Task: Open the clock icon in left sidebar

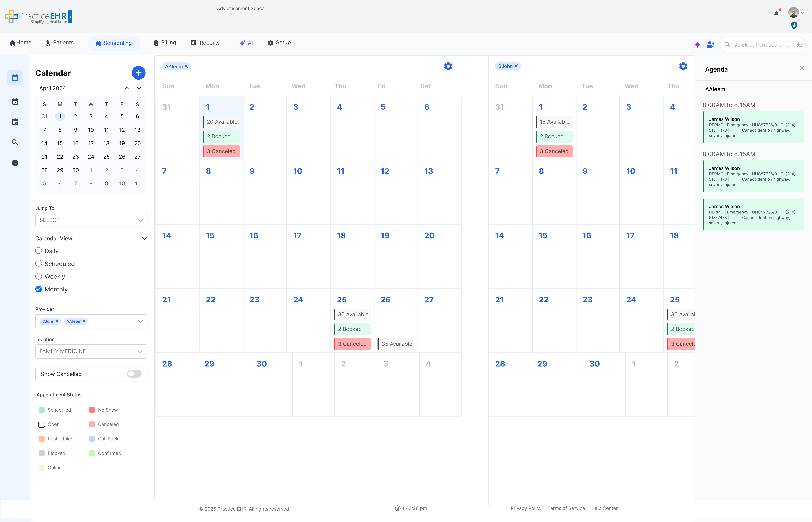Action: (x=15, y=163)
